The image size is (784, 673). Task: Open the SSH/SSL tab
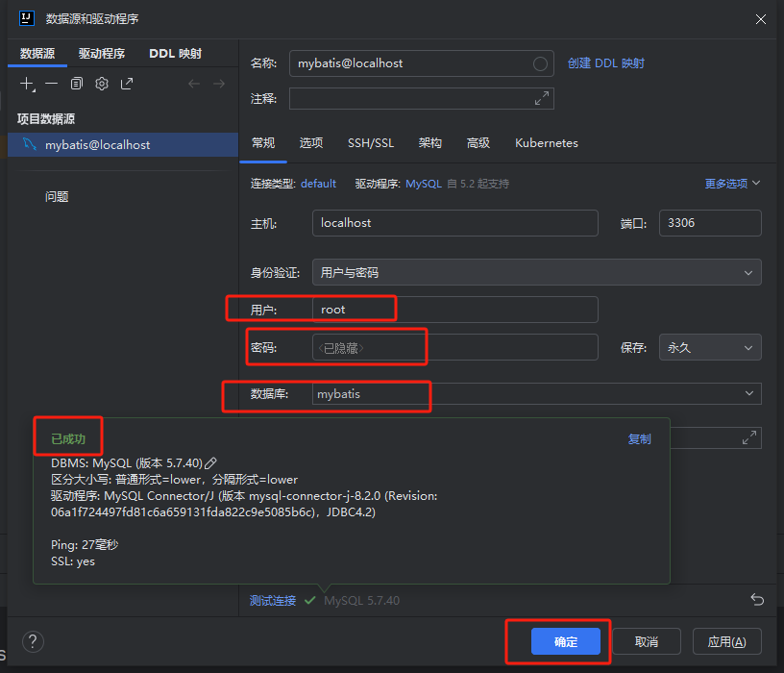pyautogui.click(x=371, y=143)
